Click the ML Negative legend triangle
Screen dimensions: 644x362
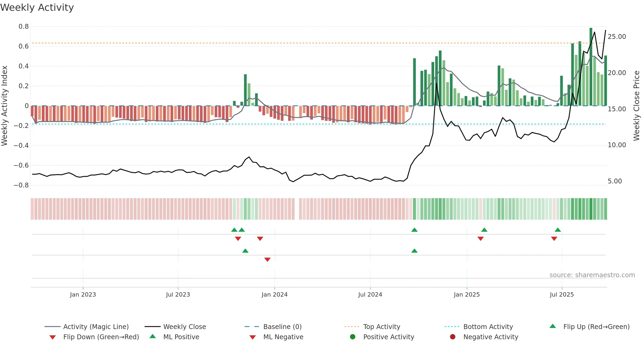point(253,337)
